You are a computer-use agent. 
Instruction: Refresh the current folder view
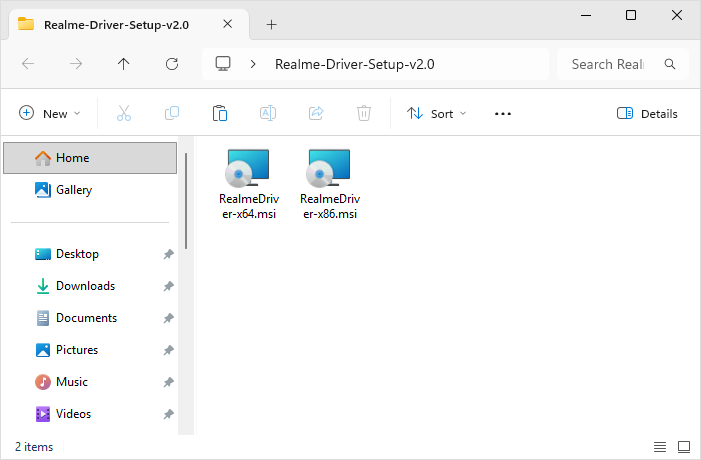coord(172,64)
